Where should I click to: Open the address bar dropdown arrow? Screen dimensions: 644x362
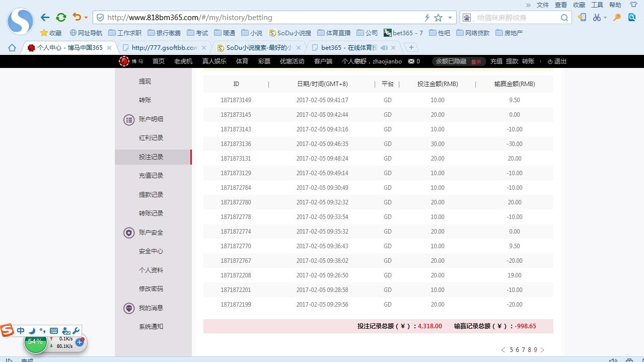450,18
